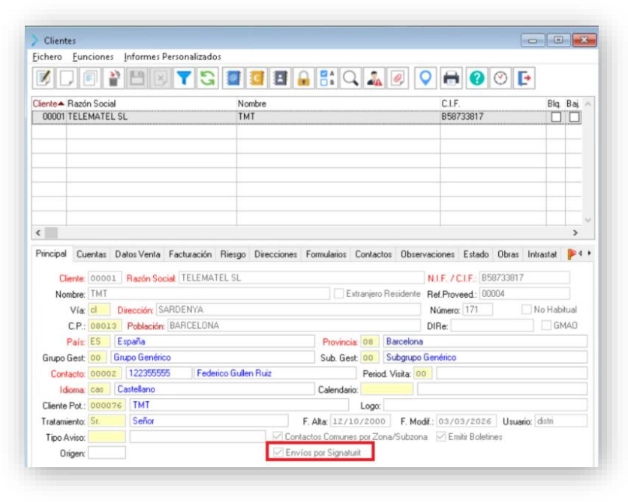The image size is (628, 502).
Task: Switch to the Observaciones tab
Action: coord(427,254)
